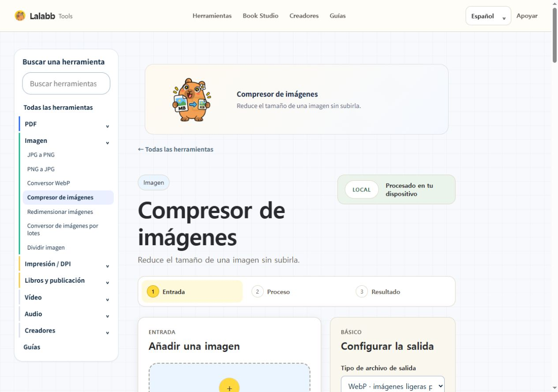This screenshot has height=392, width=558.
Task: Click the scrollbar down arrow
Action: pos(555,388)
